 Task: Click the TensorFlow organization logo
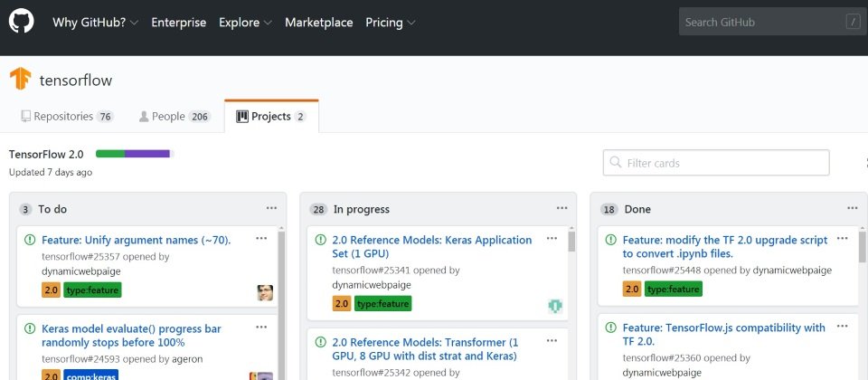(21, 79)
